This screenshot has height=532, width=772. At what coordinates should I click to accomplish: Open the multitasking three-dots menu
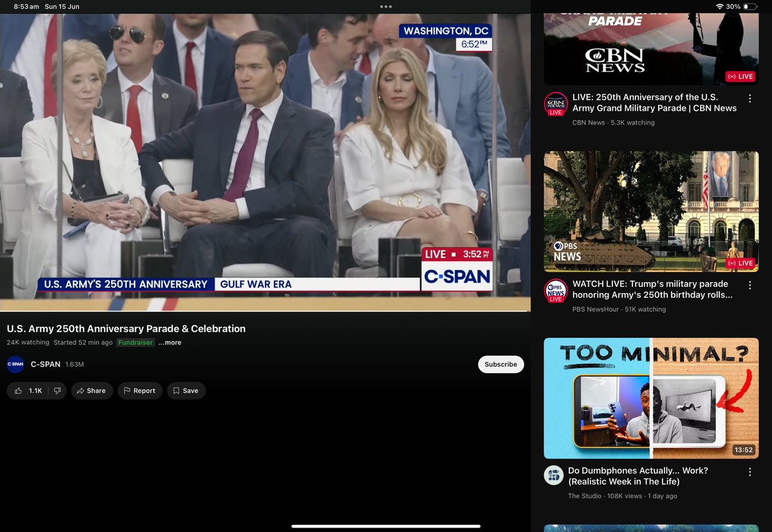point(386,6)
